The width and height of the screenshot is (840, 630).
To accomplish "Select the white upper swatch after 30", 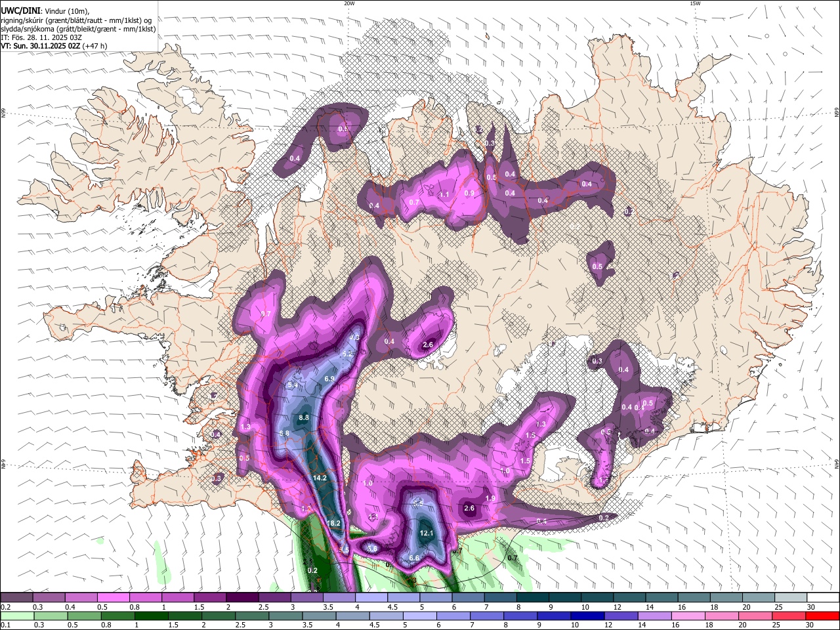I will coord(823,597).
